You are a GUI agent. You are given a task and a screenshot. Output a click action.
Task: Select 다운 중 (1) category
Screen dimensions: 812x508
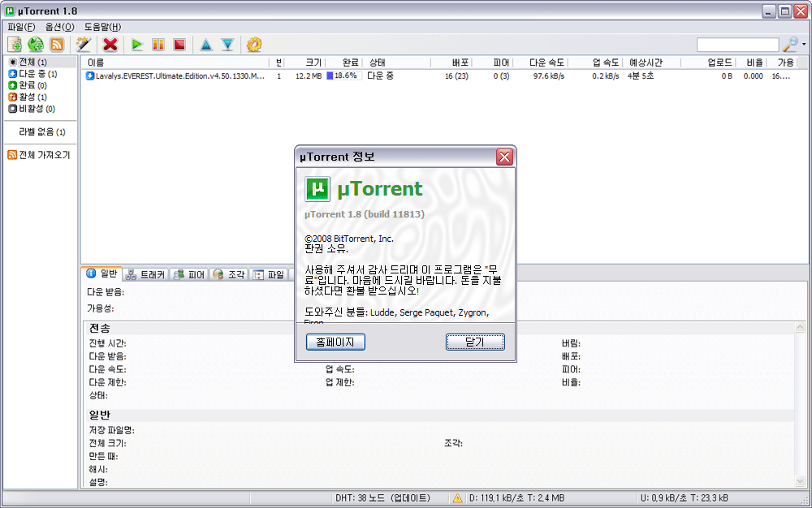[x=32, y=74]
